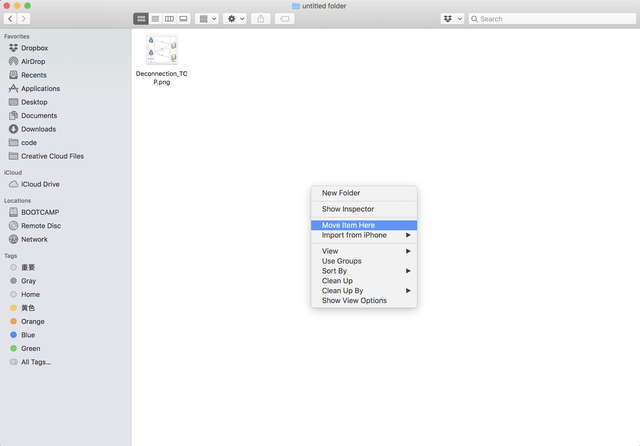This screenshot has width=640, height=446.
Task: Click the Search field
Action: (x=552, y=19)
